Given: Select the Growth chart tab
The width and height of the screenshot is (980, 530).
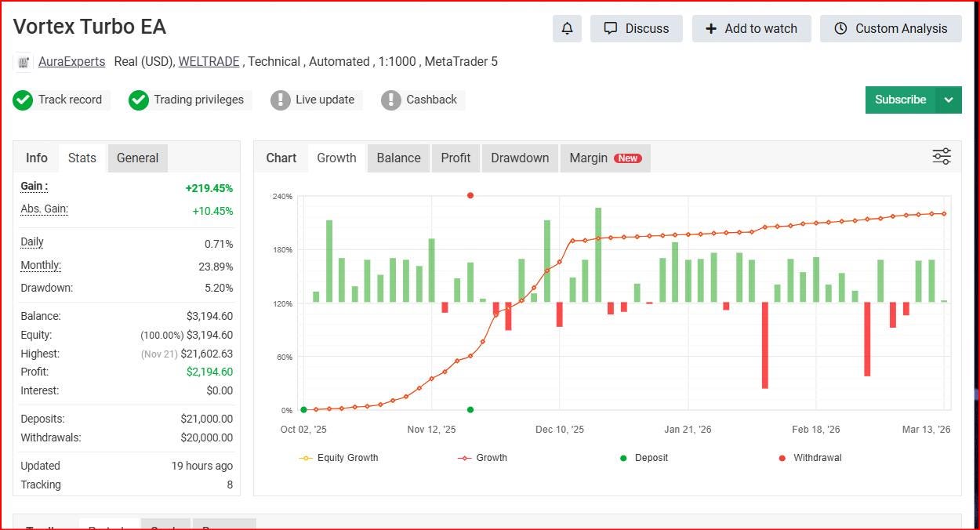Looking at the screenshot, I should tap(336, 158).
